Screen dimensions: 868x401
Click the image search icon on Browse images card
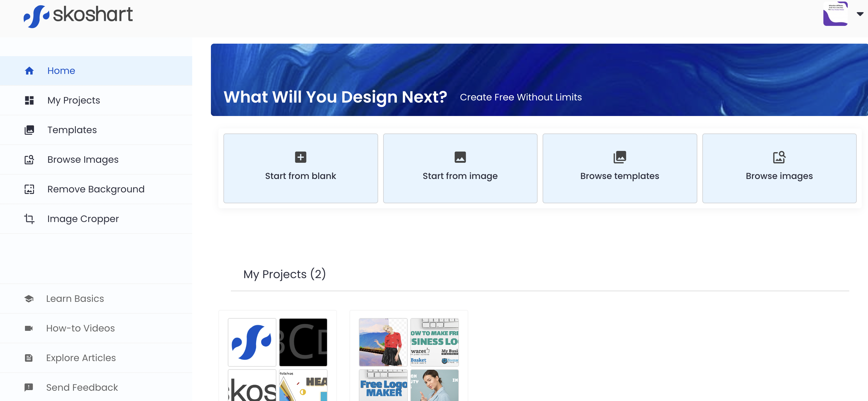pos(779,157)
